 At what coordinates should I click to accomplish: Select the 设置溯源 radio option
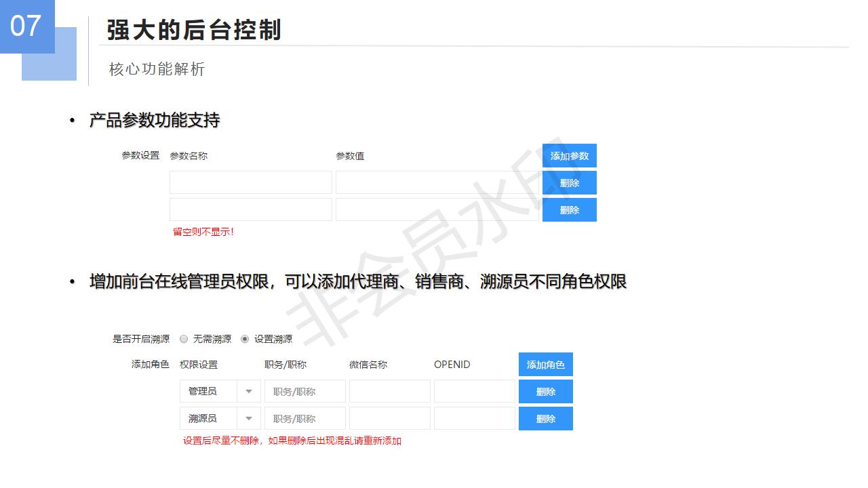click(x=245, y=339)
